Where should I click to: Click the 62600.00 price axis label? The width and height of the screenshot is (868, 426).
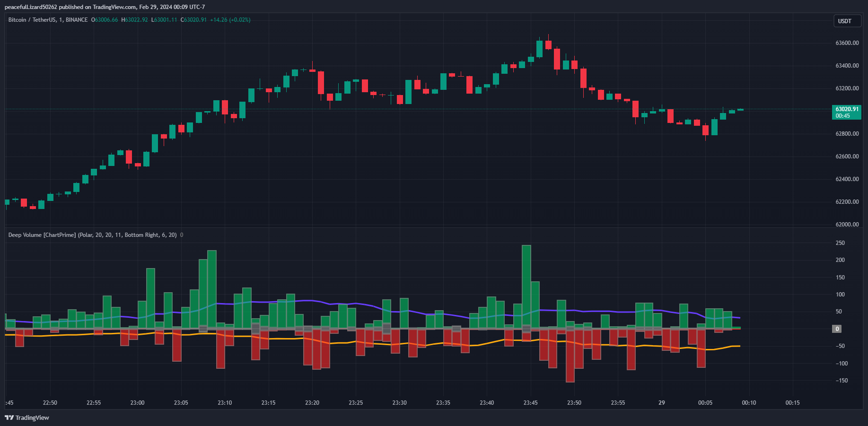click(847, 156)
